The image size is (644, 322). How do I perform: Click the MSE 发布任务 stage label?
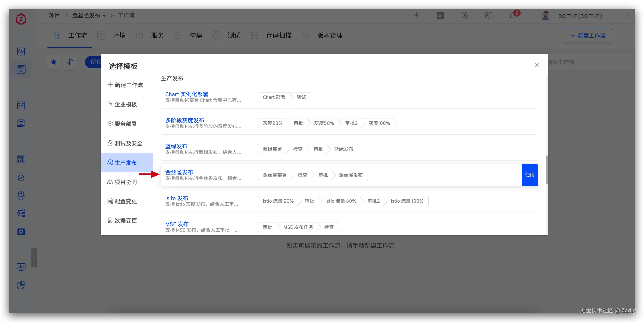298,227
